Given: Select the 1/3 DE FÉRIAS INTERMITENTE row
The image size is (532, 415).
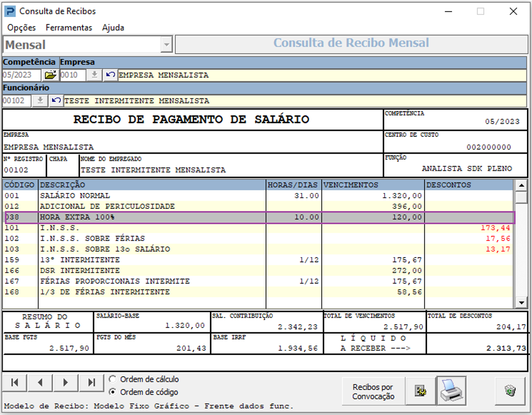Looking at the screenshot, I should click(x=258, y=292).
